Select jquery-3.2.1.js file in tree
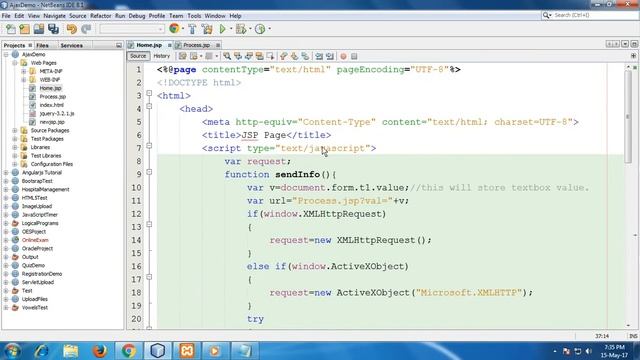 coord(57,113)
